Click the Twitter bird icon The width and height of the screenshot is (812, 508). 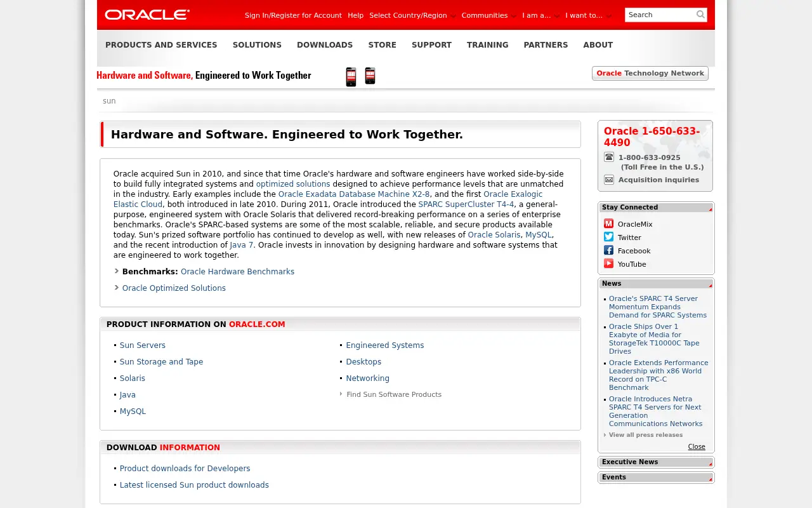pyautogui.click(x=608, y=237)
